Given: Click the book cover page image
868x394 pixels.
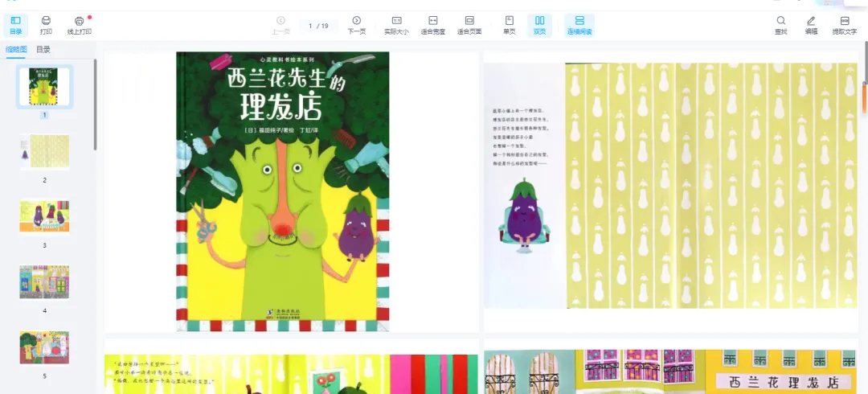Looking at the screenshot, I should coord(283,191).
